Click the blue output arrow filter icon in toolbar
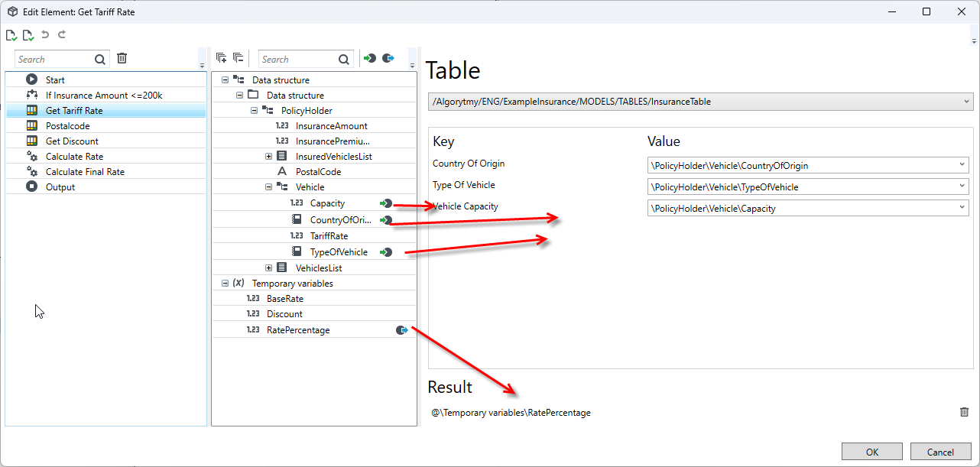The width and height of the screenshot is (980, 467). [x=388, y=58]
